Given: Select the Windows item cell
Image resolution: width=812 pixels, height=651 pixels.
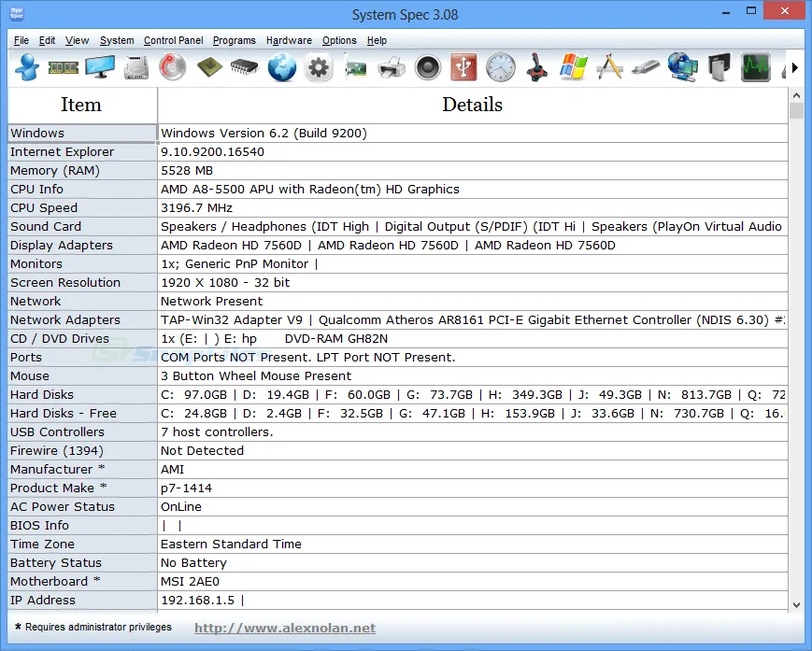Looking at the screenshot, I should coord(82,133).
